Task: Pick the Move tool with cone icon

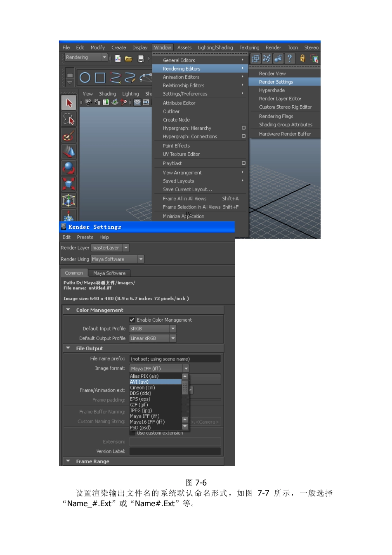Action: (x=68, y=152)
